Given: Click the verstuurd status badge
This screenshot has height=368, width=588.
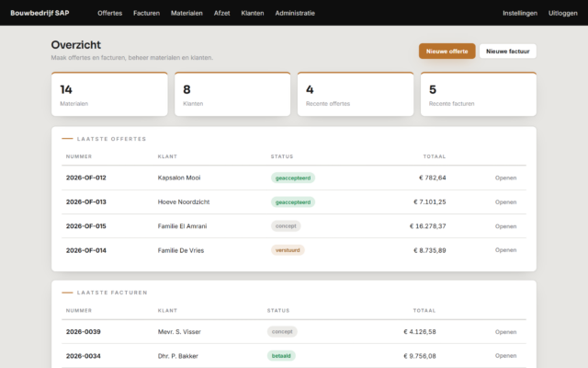Looking at the screenshot, I should point(288,250).
